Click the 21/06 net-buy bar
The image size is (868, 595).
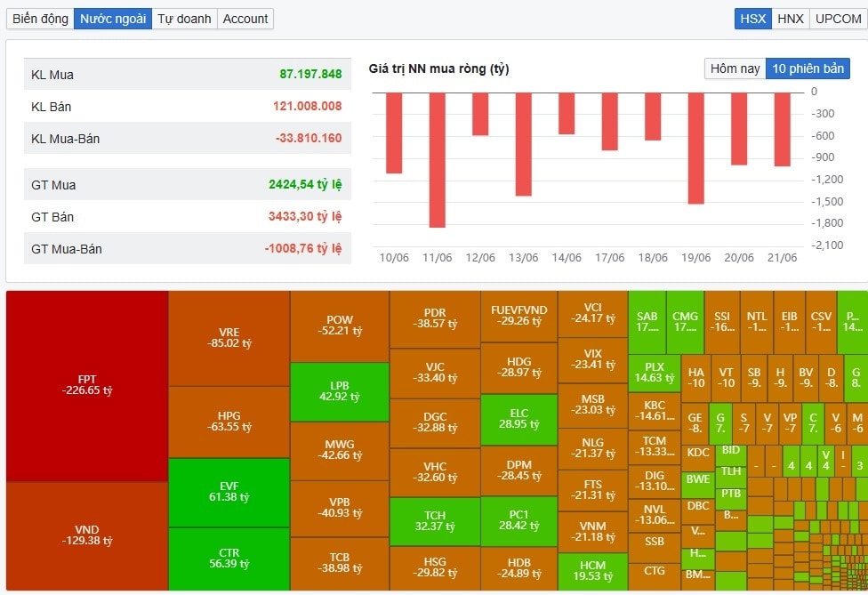pyautogui.click(x=783, y=130)
